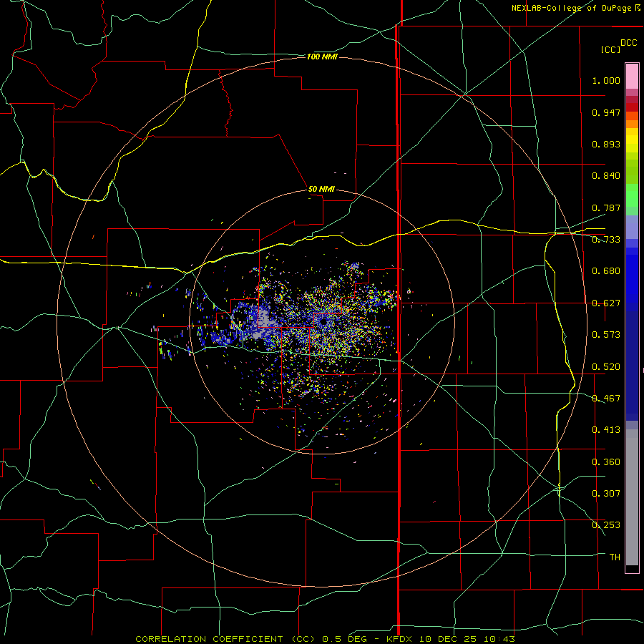This screenshot has height=644, width=644.
Task: Click the TH threshold label
Action: click(x=615, y=557)
